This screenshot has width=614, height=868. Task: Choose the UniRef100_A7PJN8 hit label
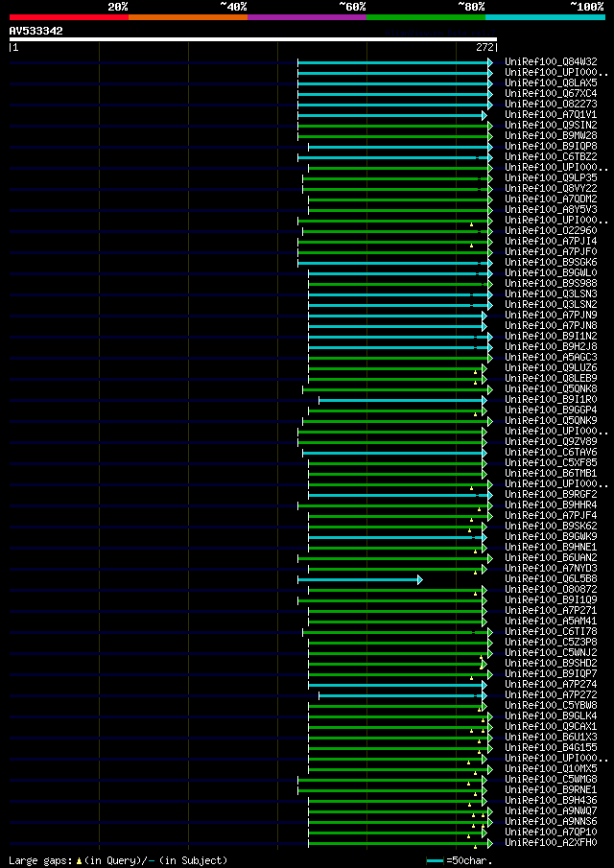point(551,325)
